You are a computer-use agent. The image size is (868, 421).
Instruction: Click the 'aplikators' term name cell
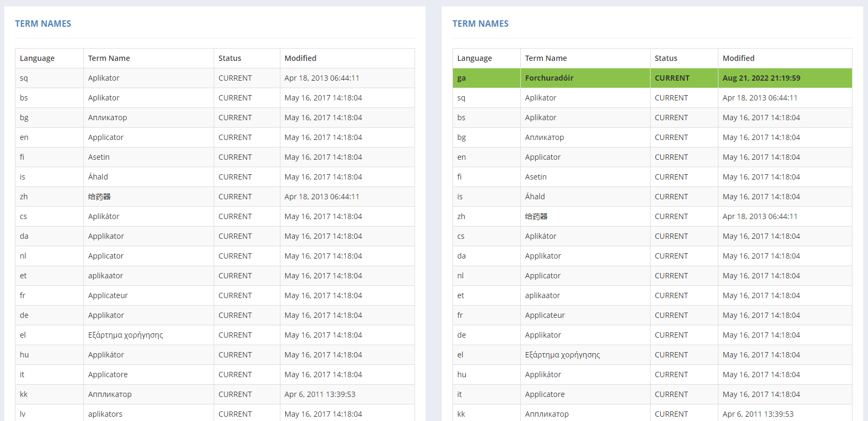point(105,414)
